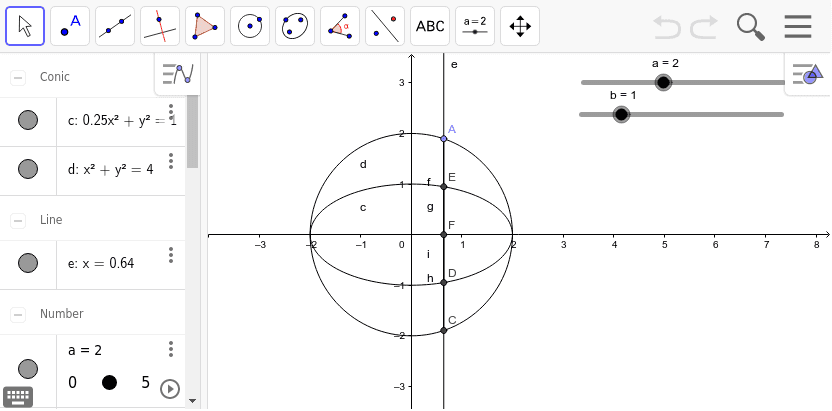The width and height of the screenshot is (832, 411).
Task: Click the Line group heading
Action: click(51, 220)
